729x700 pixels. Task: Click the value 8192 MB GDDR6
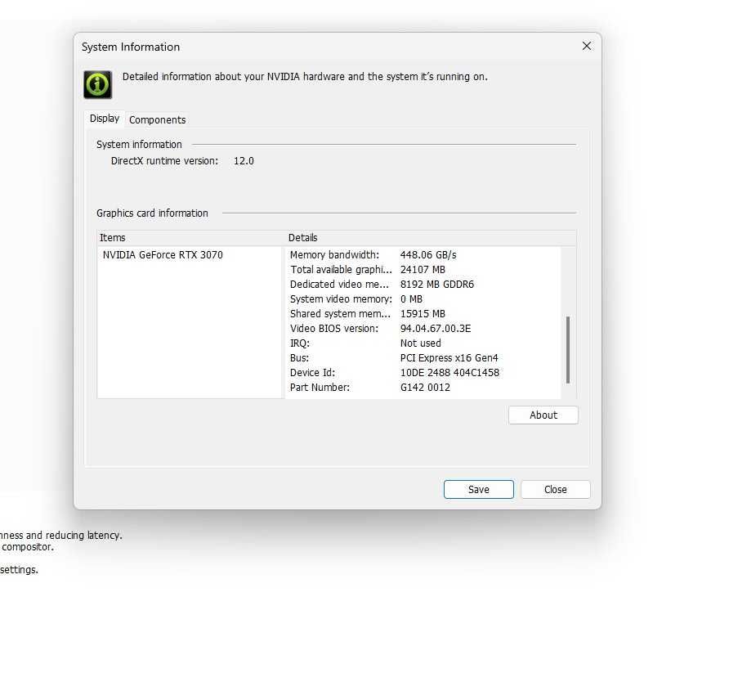tap(437, 285)
